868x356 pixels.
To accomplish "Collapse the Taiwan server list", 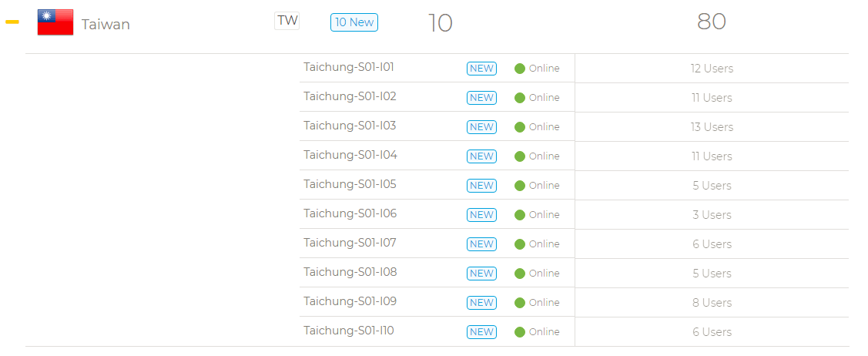I will 12,22.
